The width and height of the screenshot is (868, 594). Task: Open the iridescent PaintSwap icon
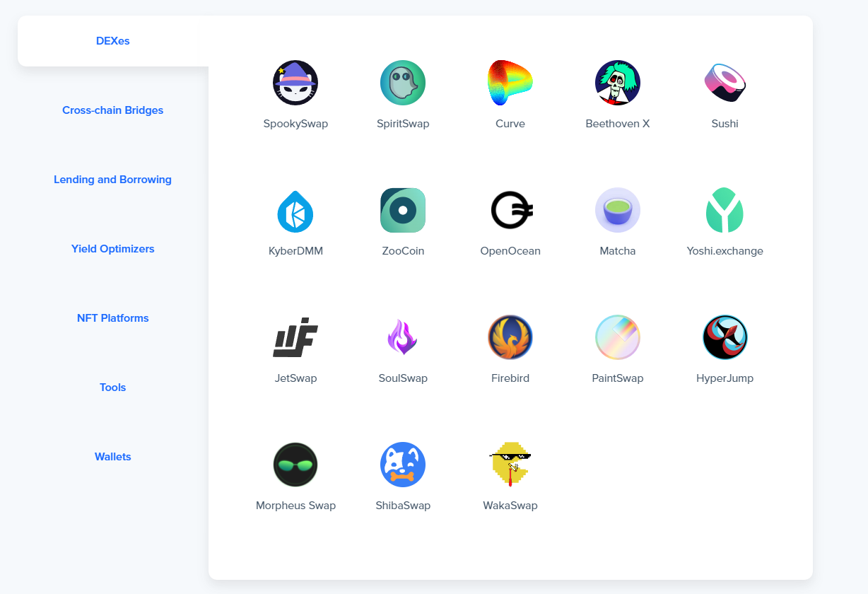coord(618,337)
